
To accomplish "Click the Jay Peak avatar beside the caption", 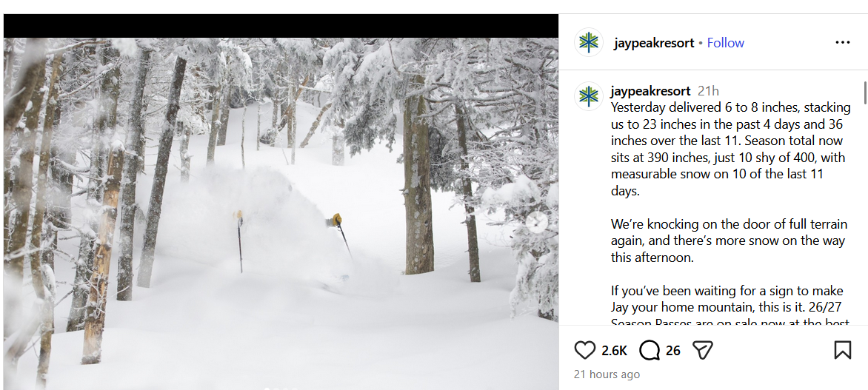I will point(589,96).
